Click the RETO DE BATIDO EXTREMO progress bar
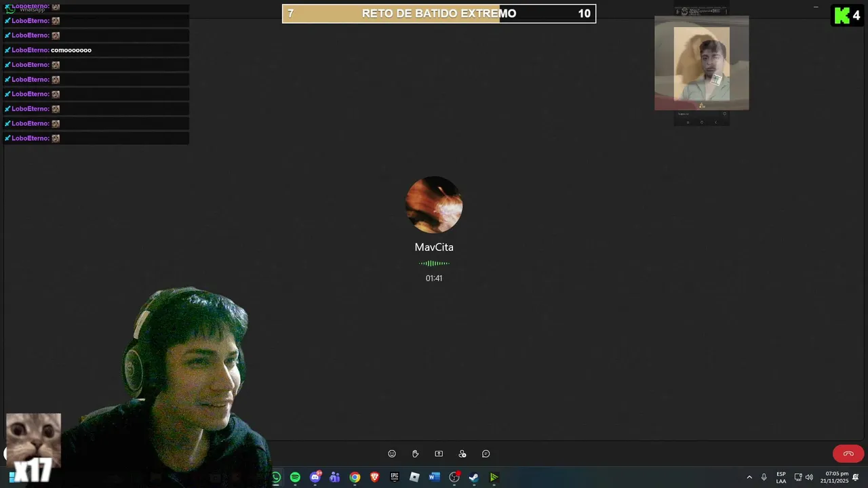The height and width of the screenshot is (488, 868). [x=439, y=14]
